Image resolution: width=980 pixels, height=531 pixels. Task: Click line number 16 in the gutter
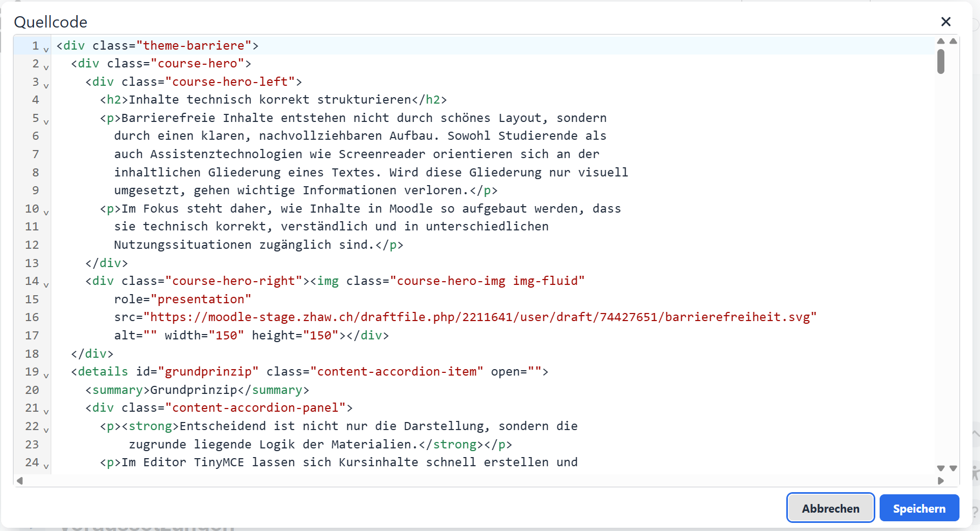coord(32,317)
